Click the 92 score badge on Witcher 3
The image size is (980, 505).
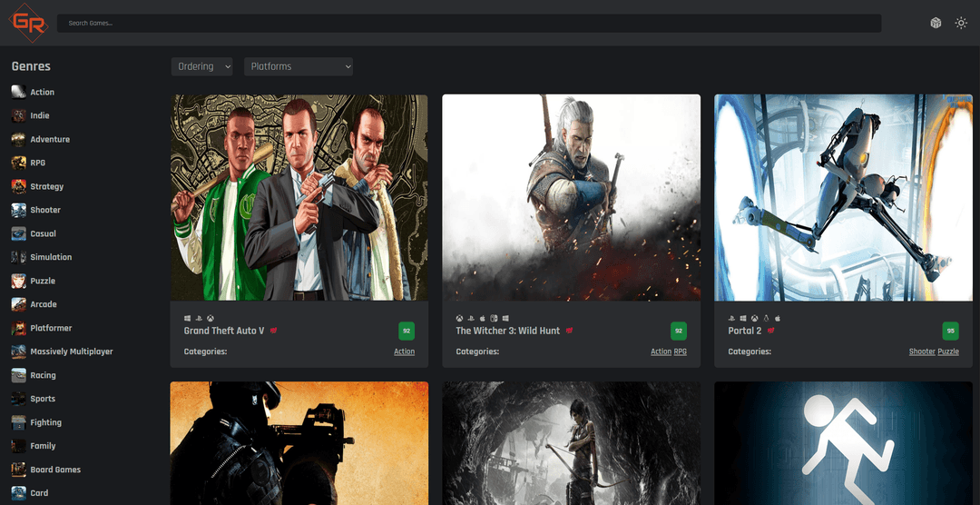point(679,331)
